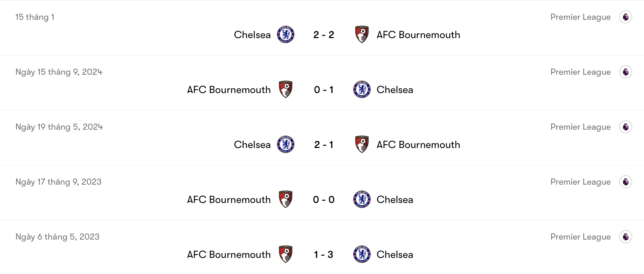
Task: Select the 1 - 3 score in the bottom match
Action: 323,254
